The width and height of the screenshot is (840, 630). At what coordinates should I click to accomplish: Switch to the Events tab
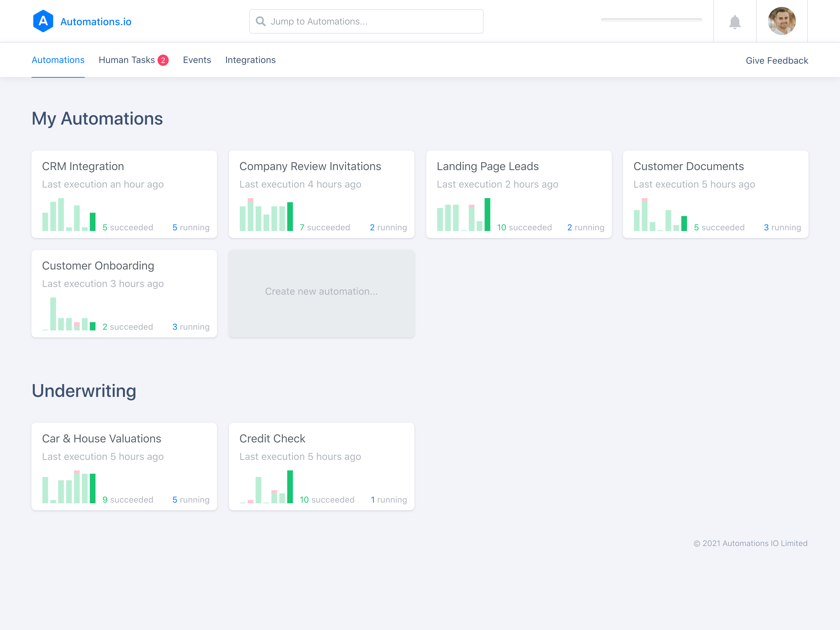197,60
